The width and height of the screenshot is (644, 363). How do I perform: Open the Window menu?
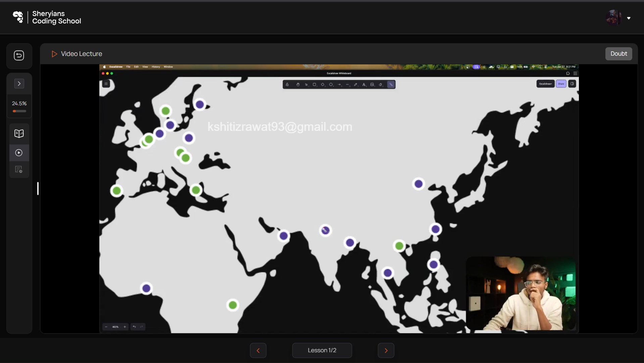click(168, 67)
